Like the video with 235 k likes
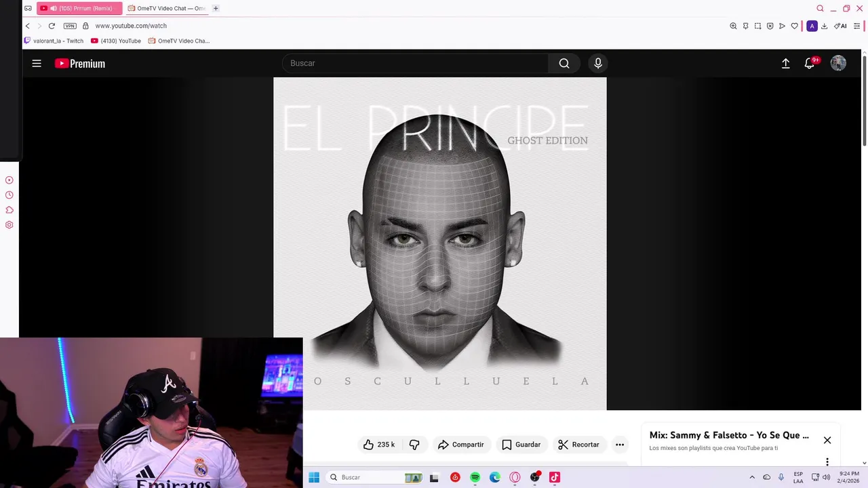This screenshot has width=868, height=488. pyautogui.click(x=379, y=445)
